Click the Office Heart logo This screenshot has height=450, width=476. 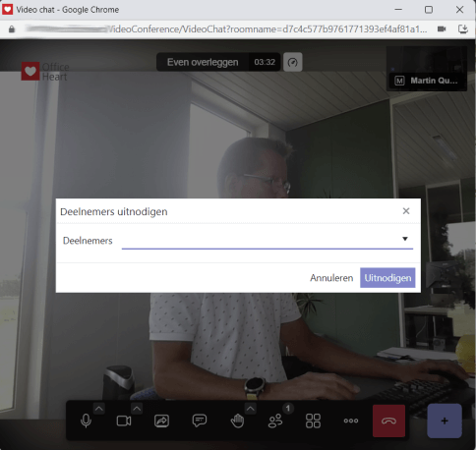45,72
